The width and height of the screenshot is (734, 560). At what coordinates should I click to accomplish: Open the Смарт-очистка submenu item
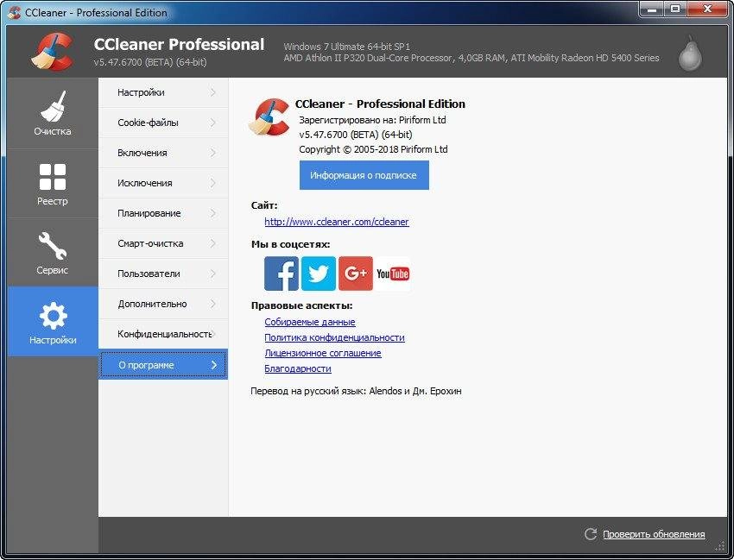[163, 243]
